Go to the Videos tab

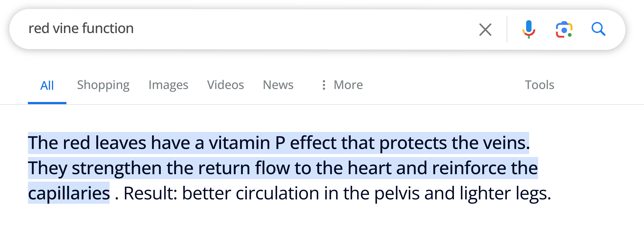[225, 85]
